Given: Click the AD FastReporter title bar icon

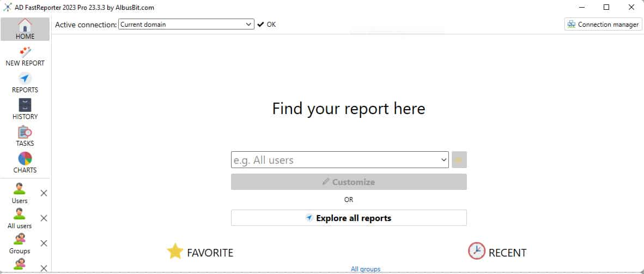Looking at the screenshot, I should 8,8.
